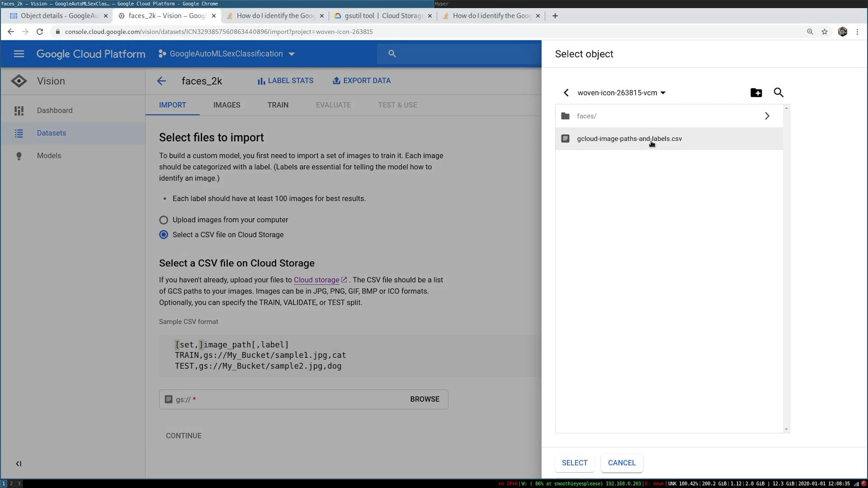Switch to the IMPORT tab
The height and width of the screenshot is (488, 868).
(x=172, y=105)
